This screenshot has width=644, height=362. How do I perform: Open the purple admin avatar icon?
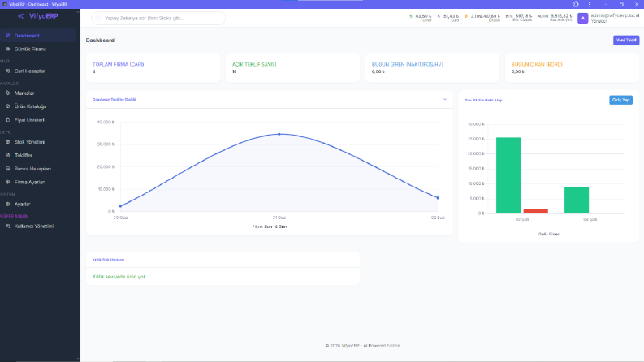(x=583, y=18)
